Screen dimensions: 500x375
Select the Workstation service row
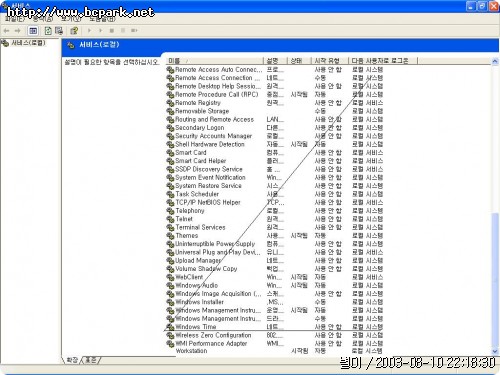click(275, 351)
